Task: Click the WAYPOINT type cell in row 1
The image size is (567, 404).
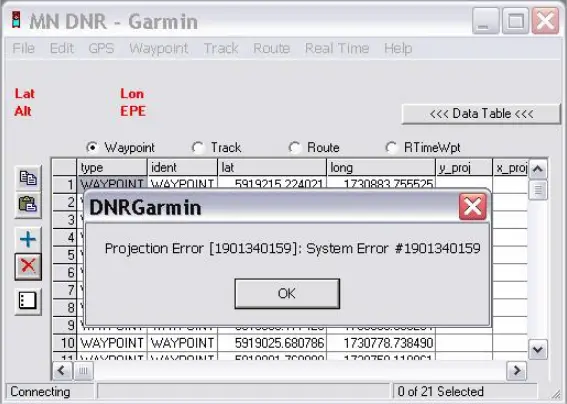Action: [112, 184]
